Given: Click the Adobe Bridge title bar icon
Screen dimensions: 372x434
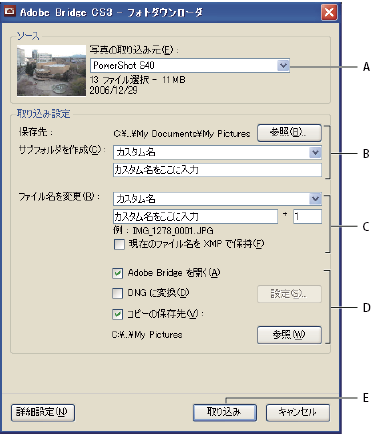Looking at the screenshot, I should (x=10, y=12).
